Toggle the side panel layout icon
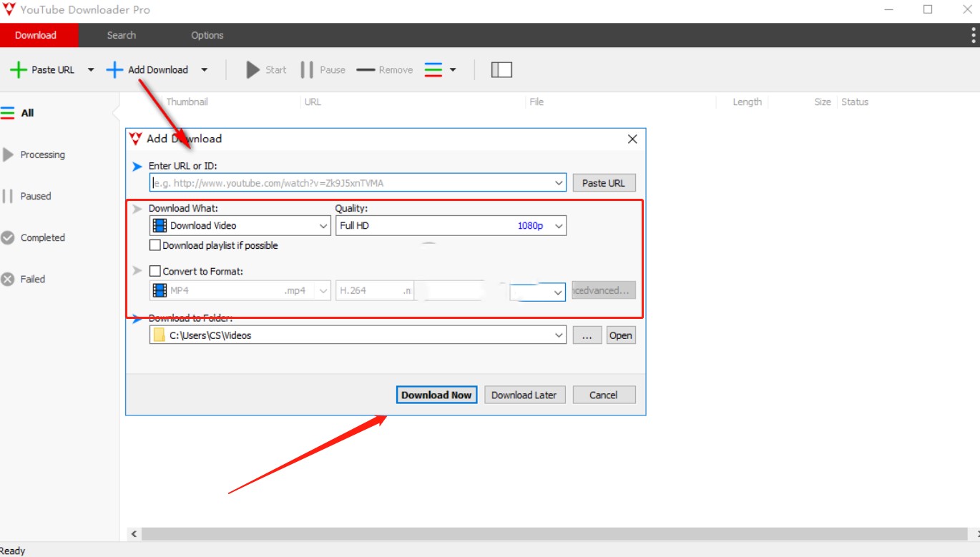The height and width of the screenshot is (557, 980). coord(501,70)
